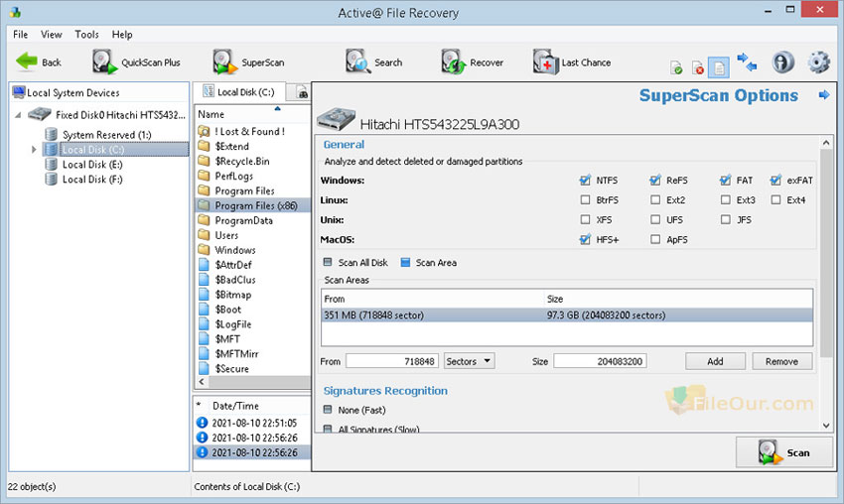
Task: Expand the Local Disk (C:) tree node
Action: [x=34, y=150]
